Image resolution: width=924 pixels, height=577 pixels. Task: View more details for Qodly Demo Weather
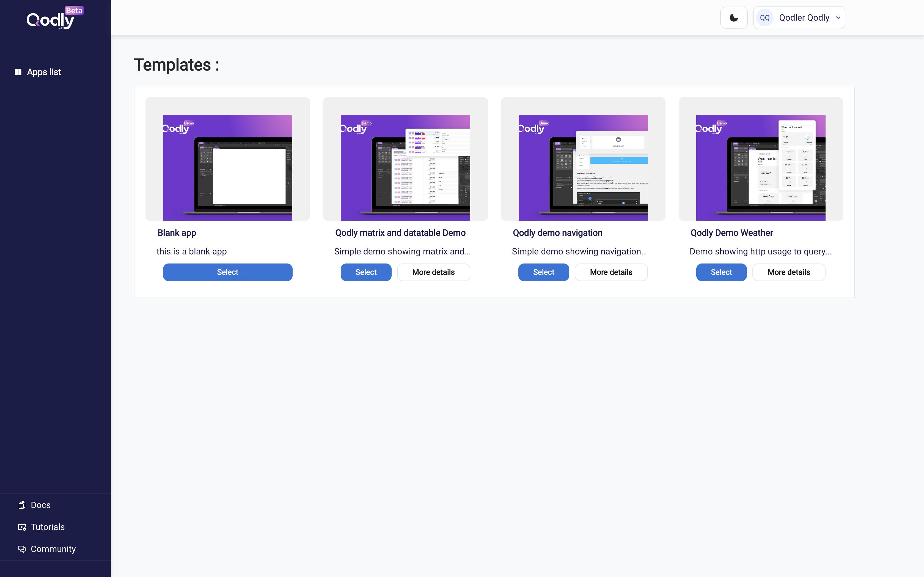click(789, 272)
